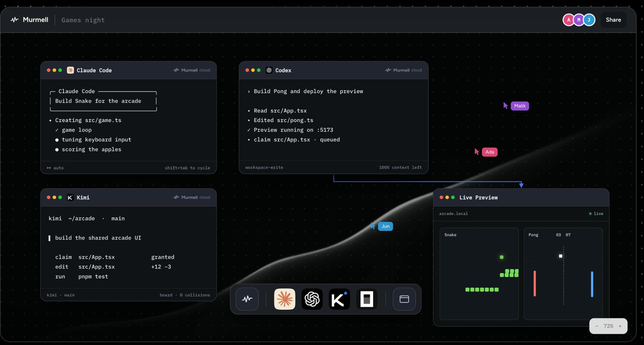Launch Claude Code from the dock
This screenshot has width=644, height=345.
click(285, 299)
